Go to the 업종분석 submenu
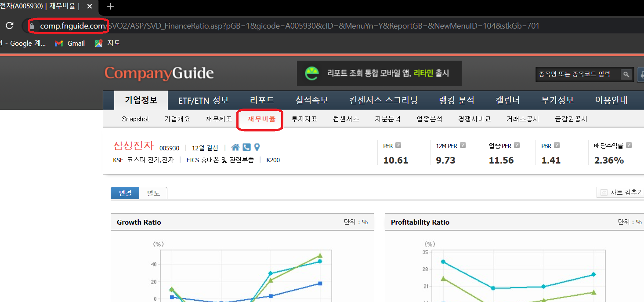 click(430, 119)
